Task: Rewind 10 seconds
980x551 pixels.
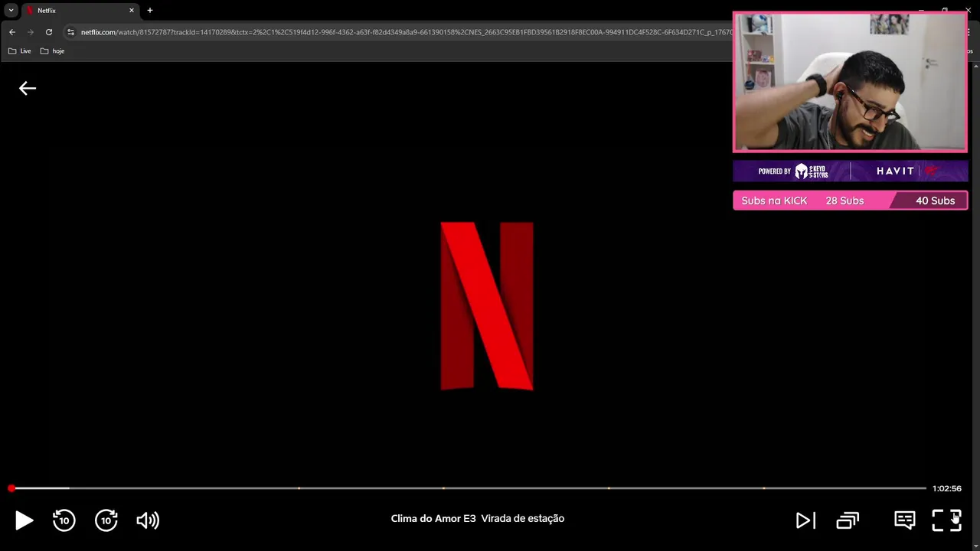Action: (x=64, y=520)
